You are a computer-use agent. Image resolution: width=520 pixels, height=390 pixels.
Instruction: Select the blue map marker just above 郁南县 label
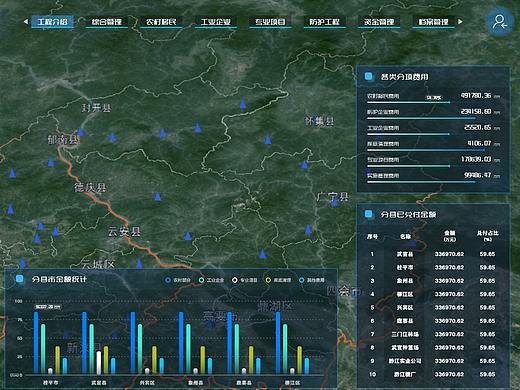click(80, 132)
